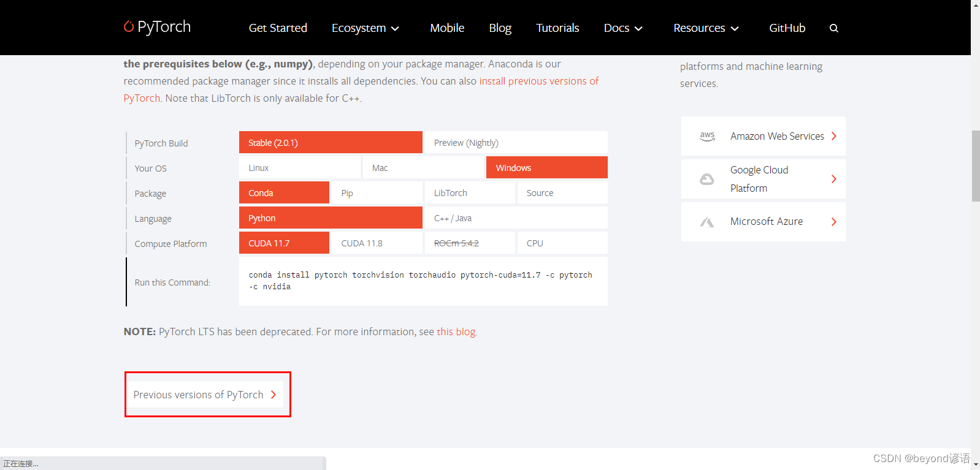Viewport: 980px width, 470px height.
Task: Click the Compute Platform row label
Action: point(171,244)
